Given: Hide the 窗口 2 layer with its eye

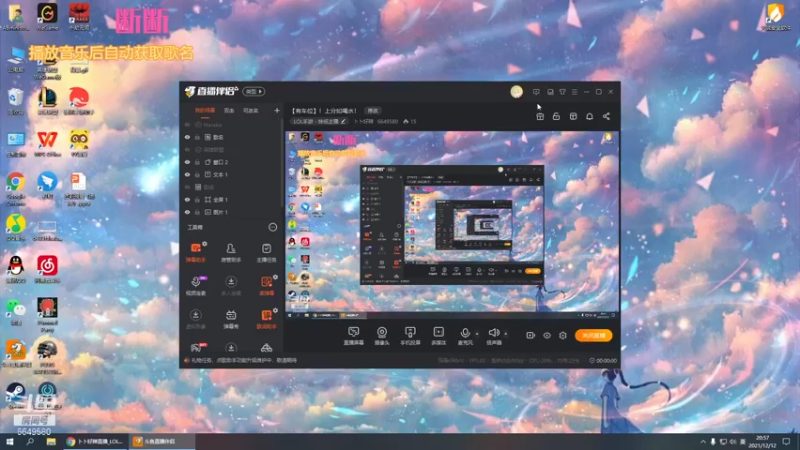Looking at the screenshot, I should (187, 162).
